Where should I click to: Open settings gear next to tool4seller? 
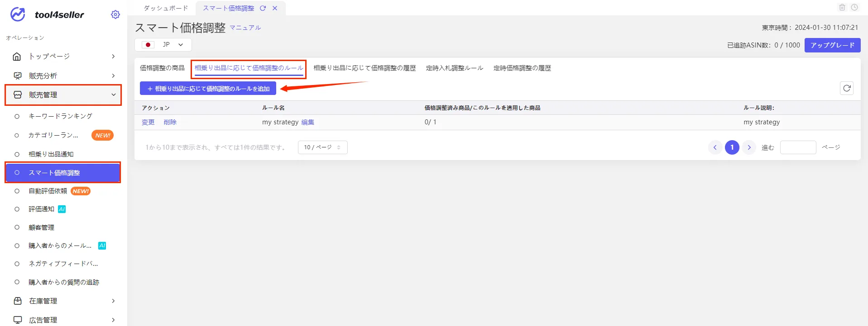click(x=115, y=14)
